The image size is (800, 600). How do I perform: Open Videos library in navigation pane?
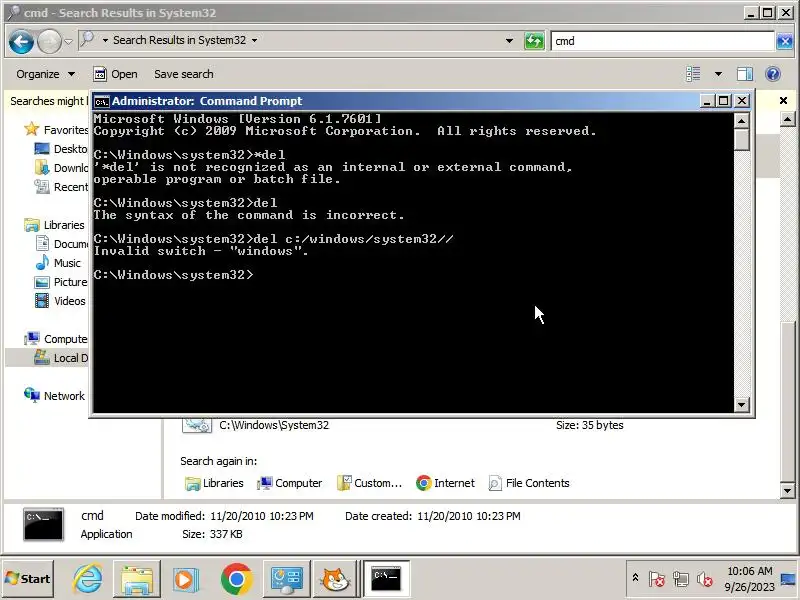(60, 301)
